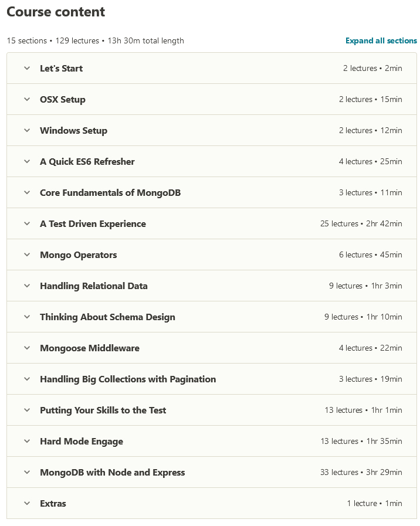Viewport: 420px width, 526px height.
Task: Open the Thinking About Schema Design title
Action: (107, 317)
